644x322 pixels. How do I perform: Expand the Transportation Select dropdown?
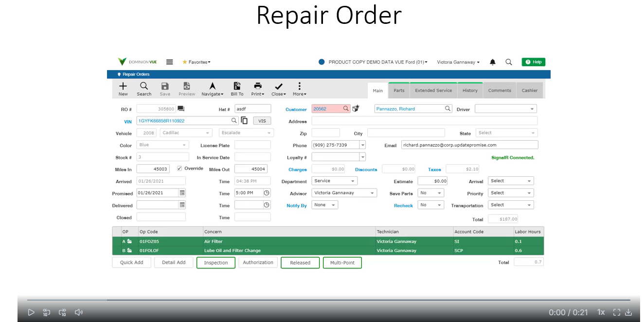coord(511,205)
